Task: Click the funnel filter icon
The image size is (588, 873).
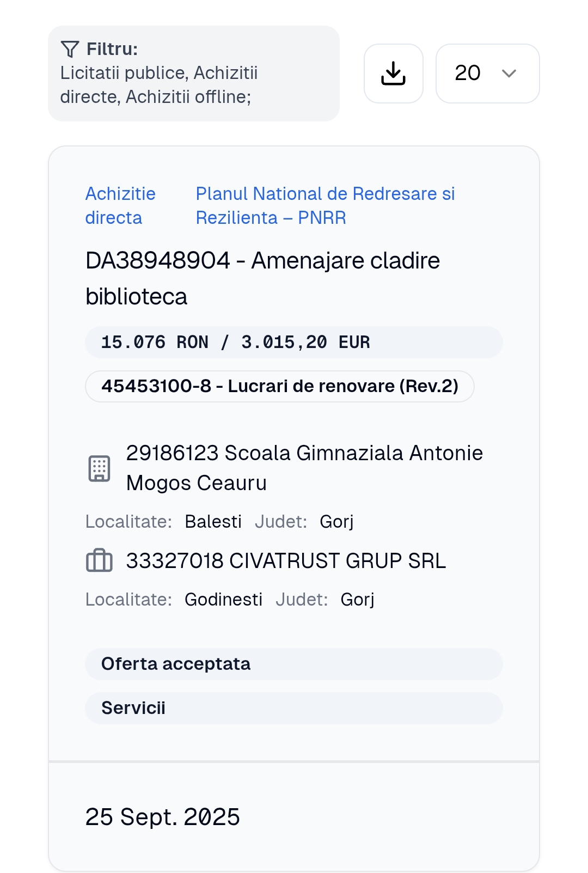Action: (70, 49)
